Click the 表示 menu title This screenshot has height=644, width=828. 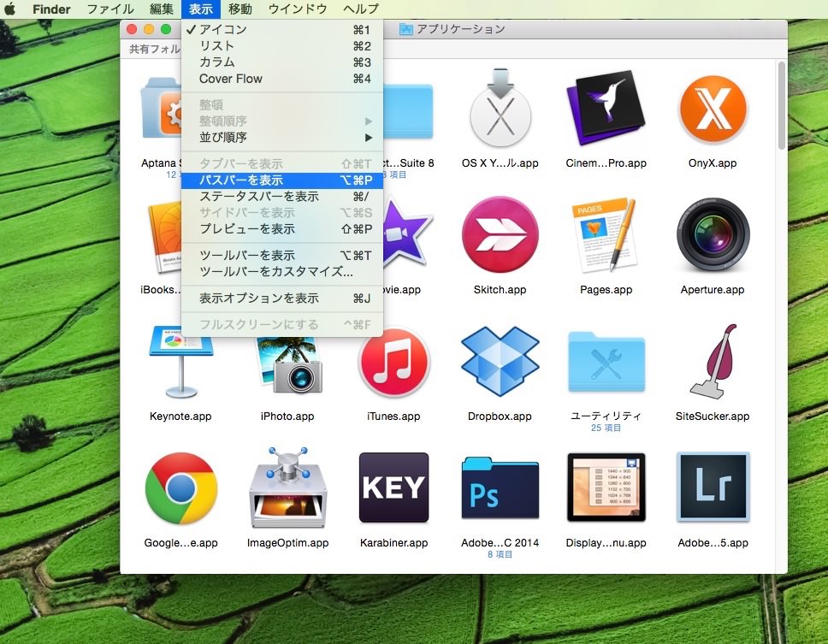201,9
